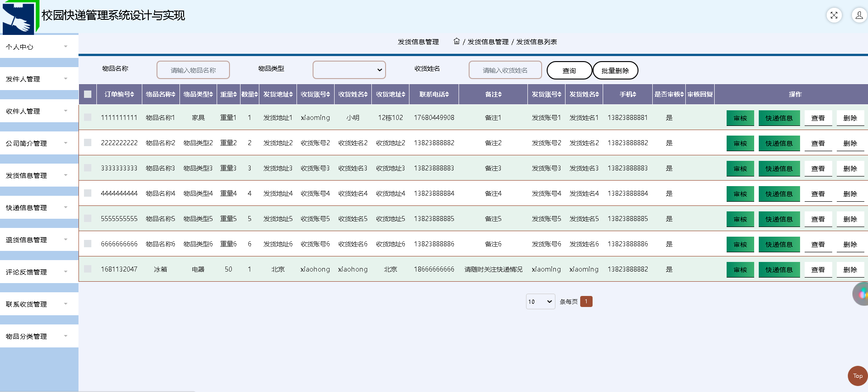Click the cell 请随时关注快递情况
Image resolution: width=868 pixels, height=392 pixels.
pos(493,269)
